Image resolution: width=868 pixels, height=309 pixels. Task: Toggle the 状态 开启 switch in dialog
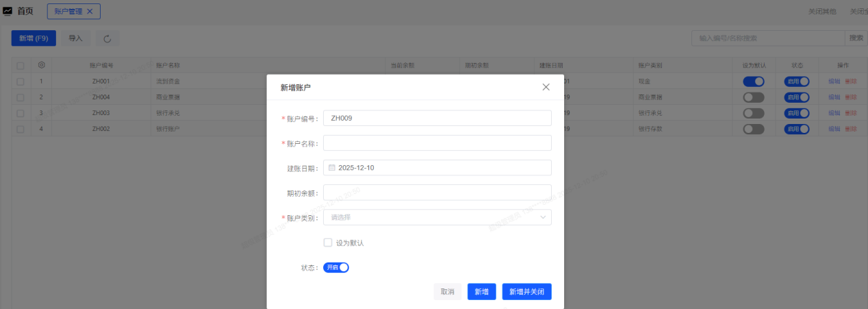click(x=336, y=267)
